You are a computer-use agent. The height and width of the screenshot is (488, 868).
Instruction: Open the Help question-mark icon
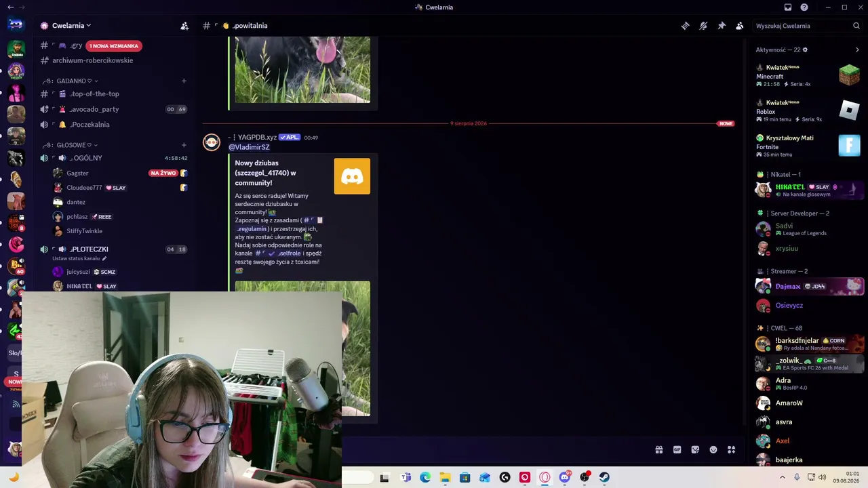coord(804,7)
